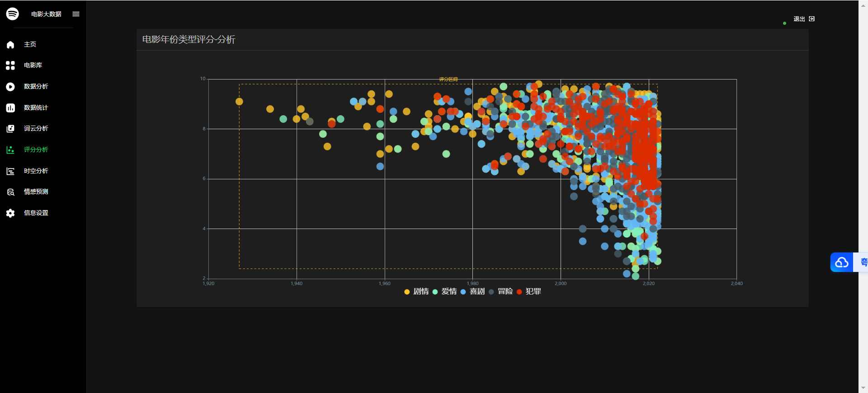This screenshot has width=868, height=393.
Task: Click the page scrollbar down arrow
Action: tap(863, 388)
